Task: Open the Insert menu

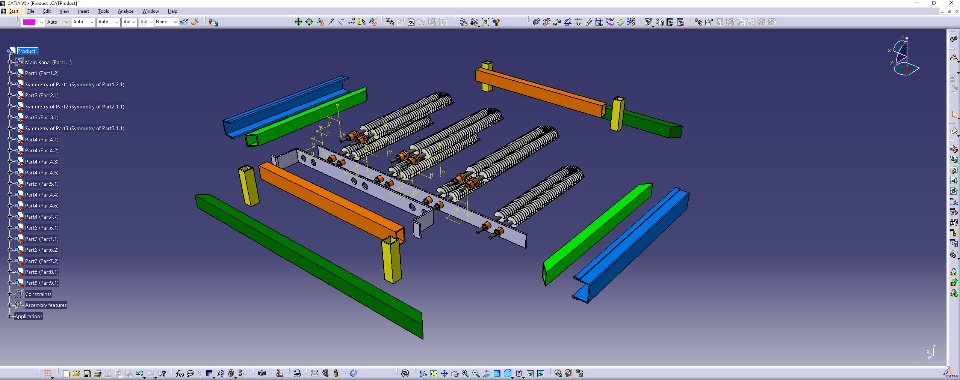Action: [84, 11]
